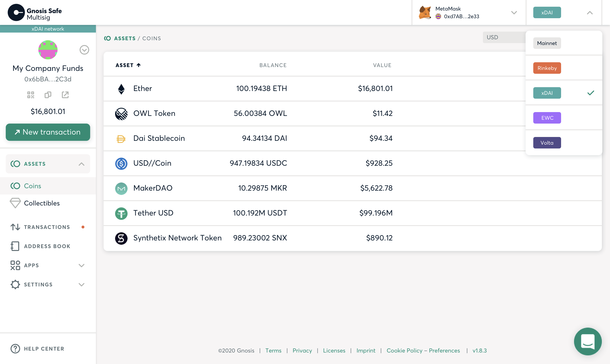Open Coins in the sidebar
The image size is (610, 364).
(x=48, y=186)
